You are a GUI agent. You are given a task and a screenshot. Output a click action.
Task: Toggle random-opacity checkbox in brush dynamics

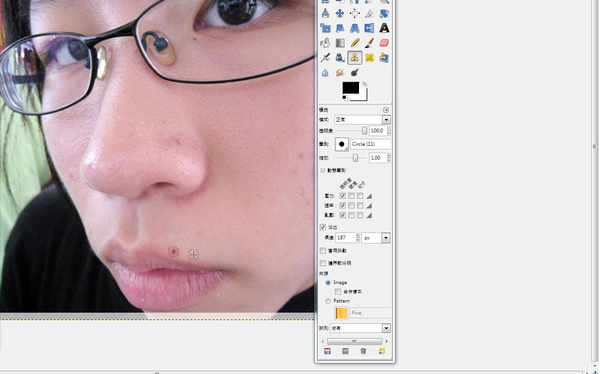(x=342, y=215)
